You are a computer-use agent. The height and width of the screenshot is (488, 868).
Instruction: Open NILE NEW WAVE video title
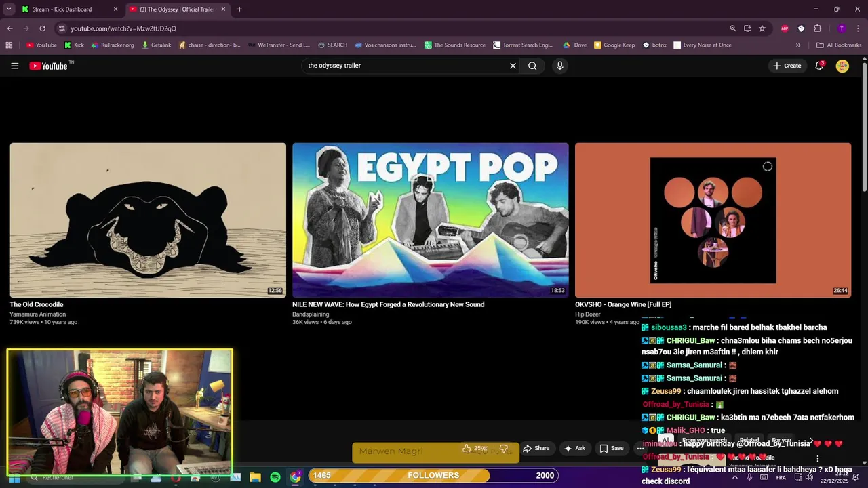(388, 304)
